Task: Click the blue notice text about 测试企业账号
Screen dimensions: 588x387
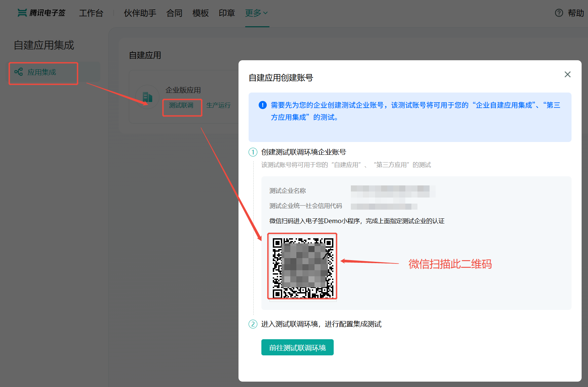Action: pyautogui.click(x=415, y=111)
